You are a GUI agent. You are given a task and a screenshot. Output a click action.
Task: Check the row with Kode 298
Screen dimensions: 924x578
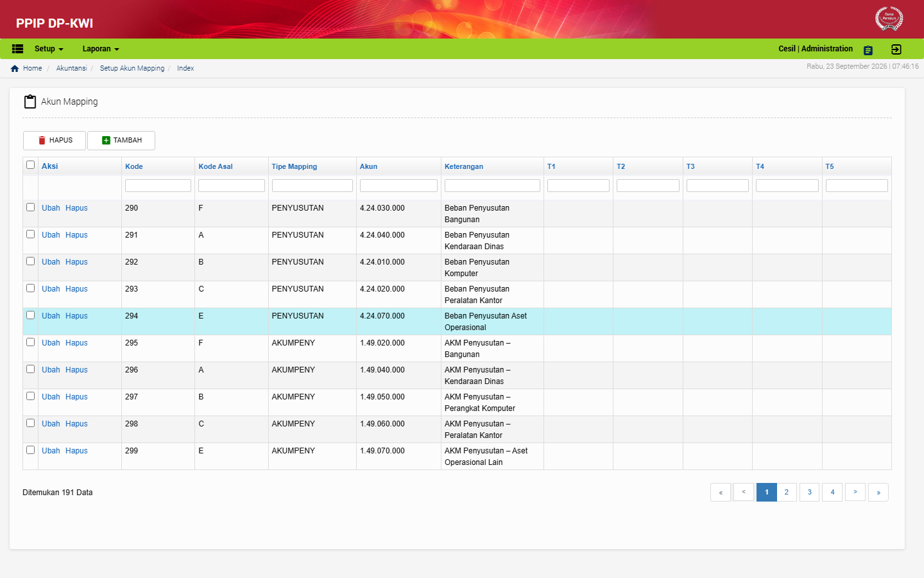click(x=30, y=423)
